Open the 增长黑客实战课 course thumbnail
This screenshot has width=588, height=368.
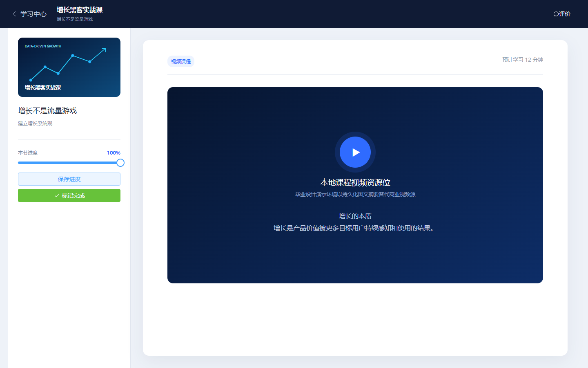pyautogui.click(x=69, y=67)
